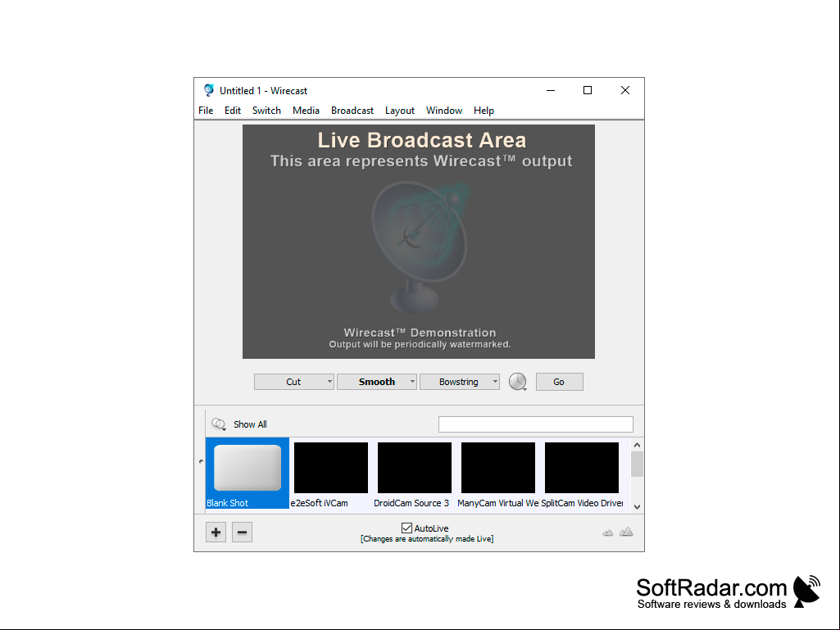Open the Edit menu
This screenshot has width=840, height=630.
pyautogui.click(x=233, y=111)
